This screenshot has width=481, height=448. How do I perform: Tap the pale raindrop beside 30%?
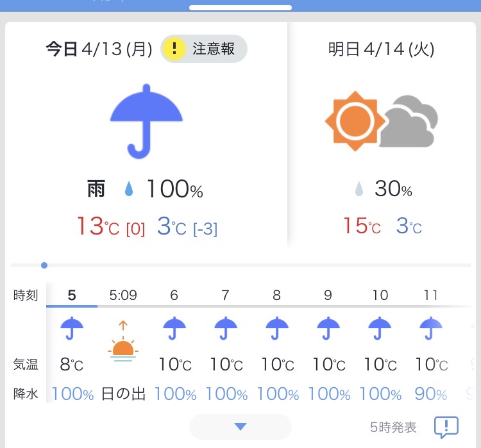(x=359, y=188)
